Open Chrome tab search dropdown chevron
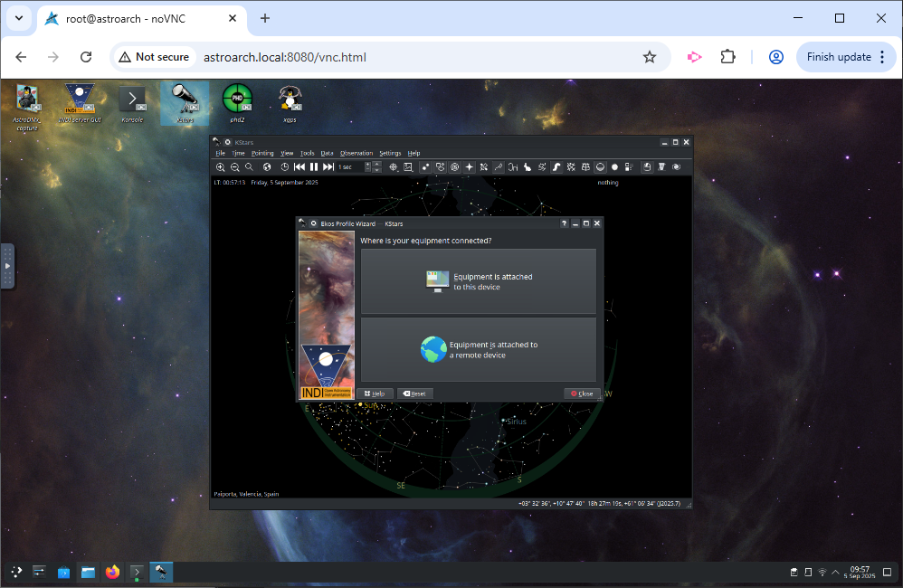Image resolution: width=903 pixels, height=588 pixels. pos(19,18)
